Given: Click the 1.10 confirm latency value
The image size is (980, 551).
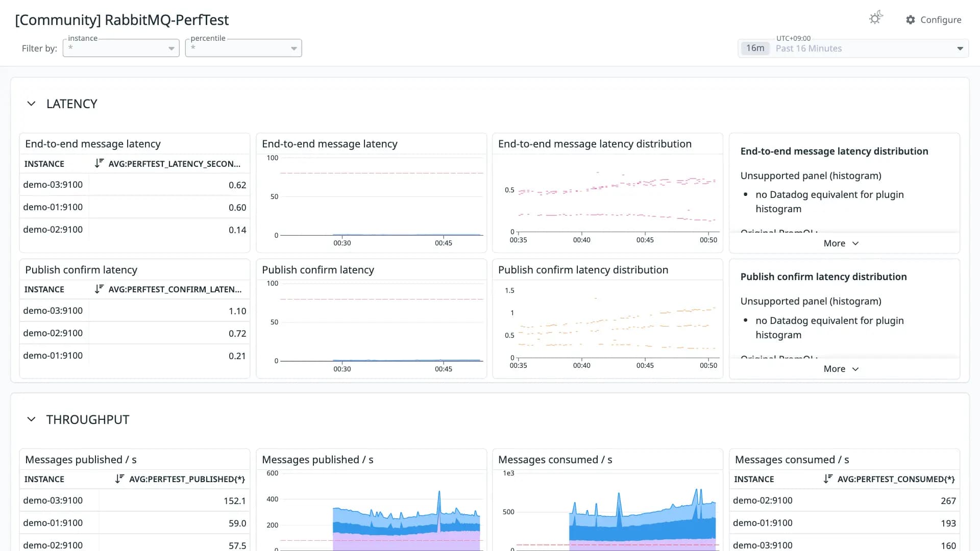Looking at the screenshot, I should [x=237, y=311].
